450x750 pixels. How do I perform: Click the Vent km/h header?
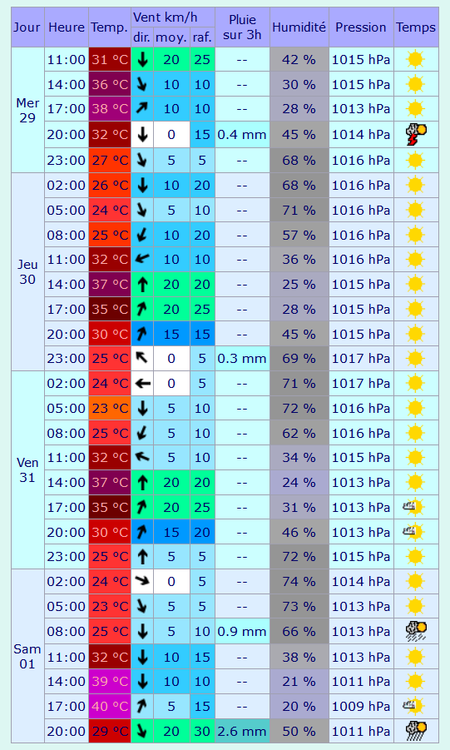[x=173, y=17]
